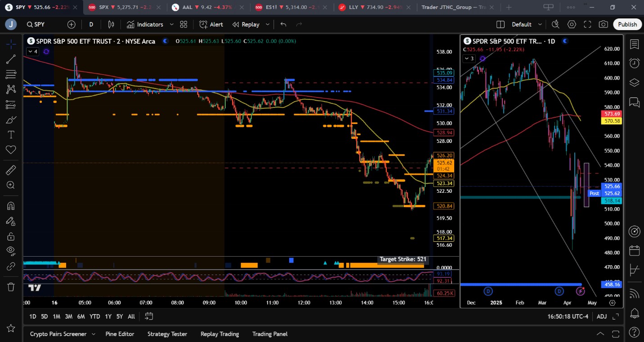Viewport: 644px width, 342px height.
Task: Switch to the LLY tab
Action: click(x=375, y=7)
